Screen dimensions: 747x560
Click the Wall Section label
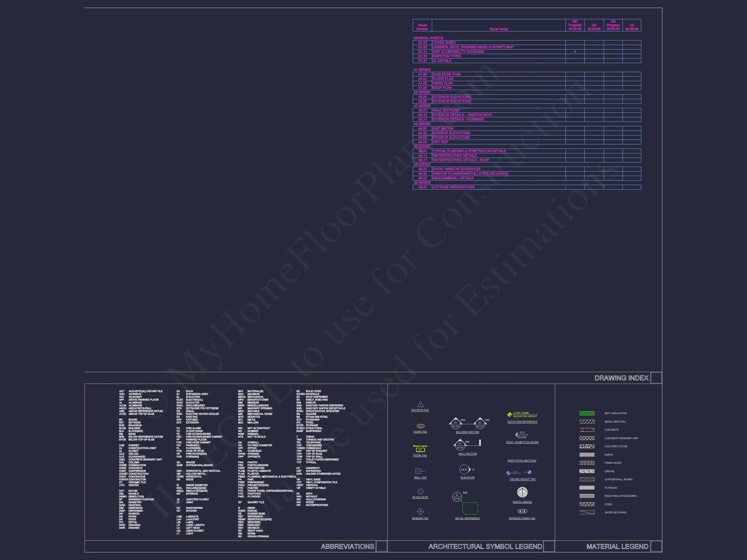[x=468, y=454]
